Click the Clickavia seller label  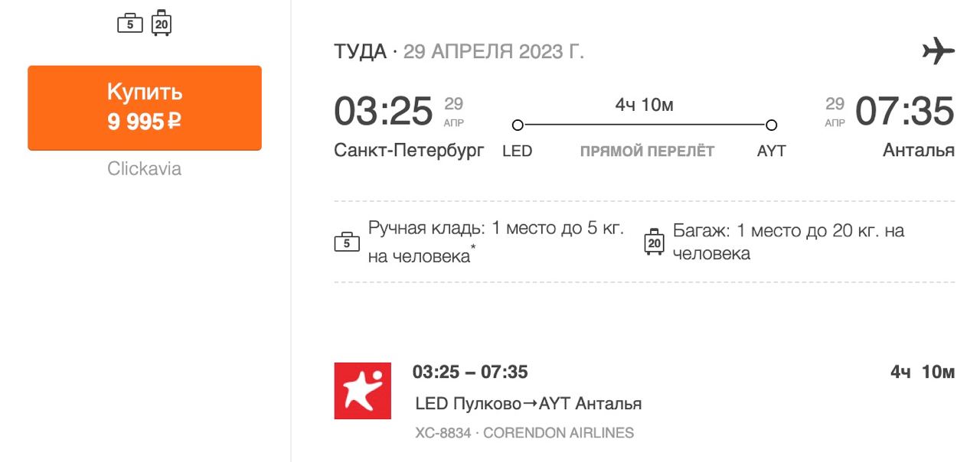pos(145,169)
